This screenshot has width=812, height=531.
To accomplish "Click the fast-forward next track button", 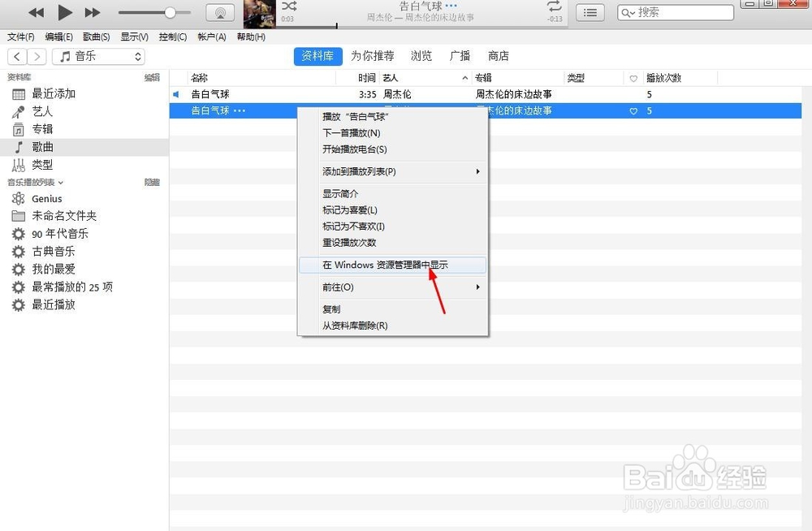I will [x=93, y=12].
